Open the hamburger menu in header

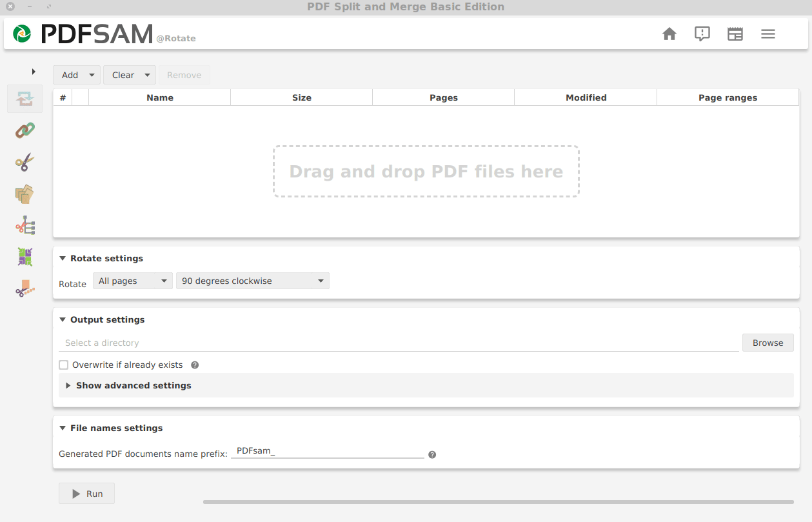[x=768, y=34]
